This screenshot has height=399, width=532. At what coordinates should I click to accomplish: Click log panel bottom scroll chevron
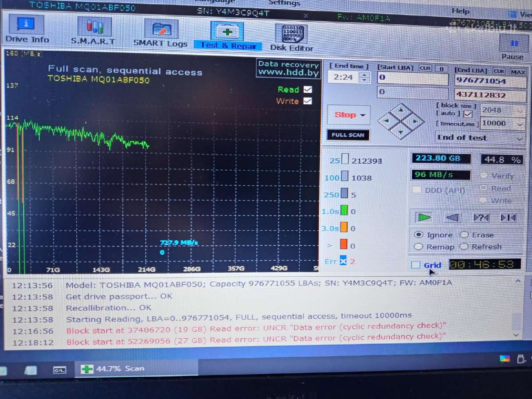[516, 334]
